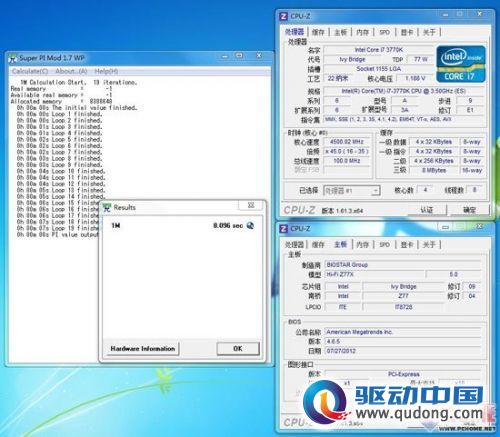Open Hardware Information in the Results dialog
The width and height of the screenshot is (500, 437).
point(143,349)
